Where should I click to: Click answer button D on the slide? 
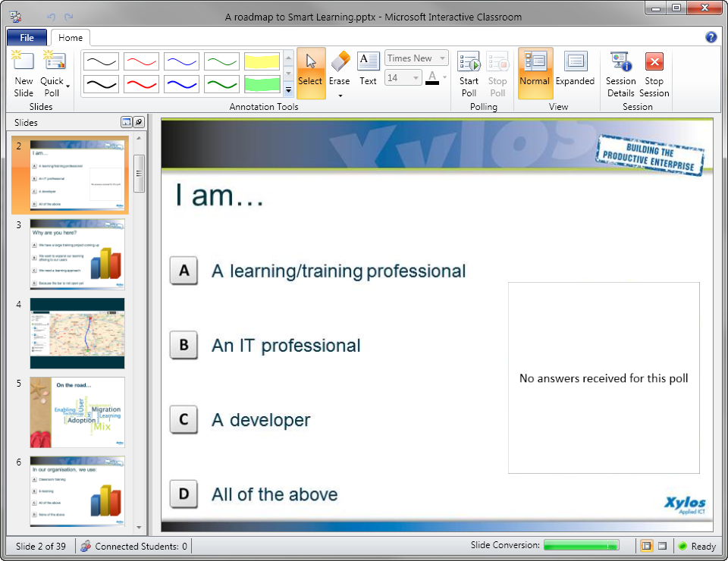pyautogui.click(x=184, y=494)
